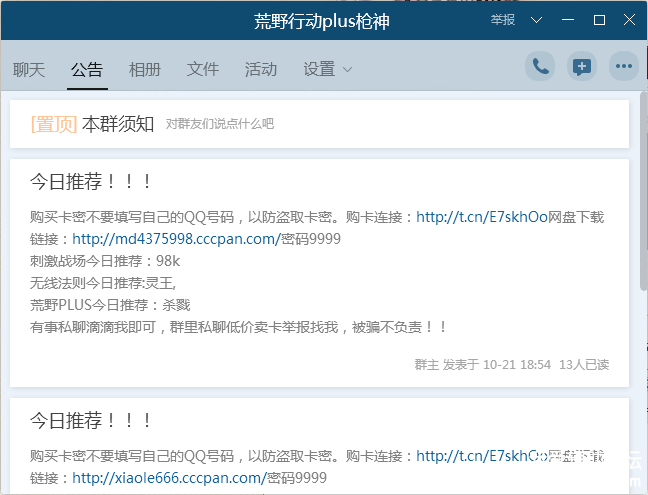This screenshot has height=495, width=648.
Task: Click the 举报 report button
Action: [503, 19]
